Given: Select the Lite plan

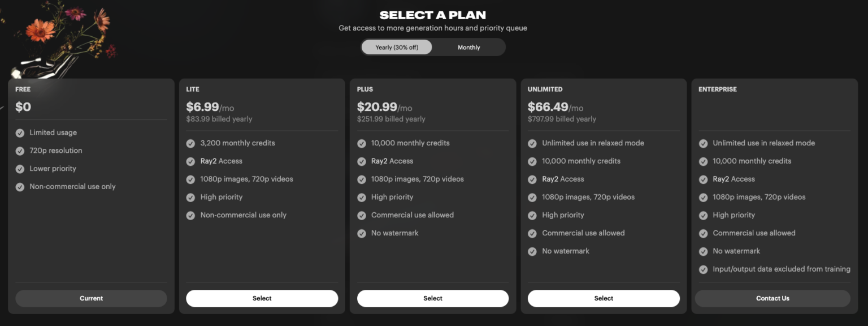Looking at the screenshot, I should click(x=262, y=298).
